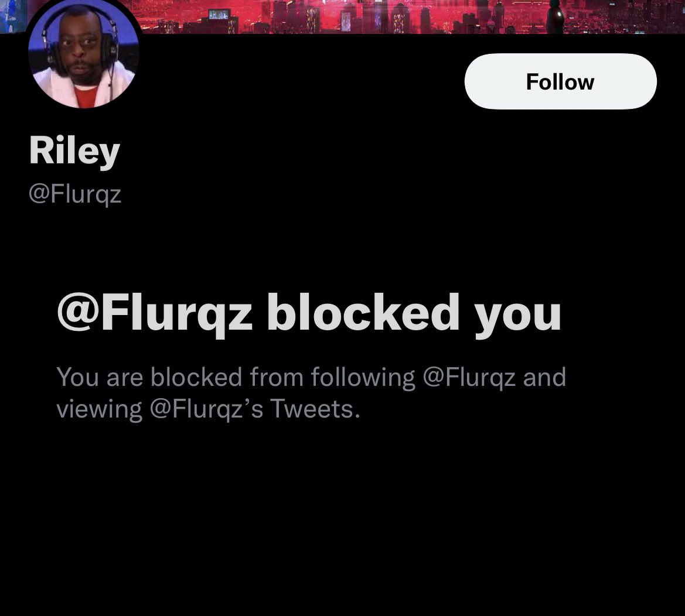Click "blocked you" words in the heading
This screenshot has height=616, width=685.
(x=414, y=314)
